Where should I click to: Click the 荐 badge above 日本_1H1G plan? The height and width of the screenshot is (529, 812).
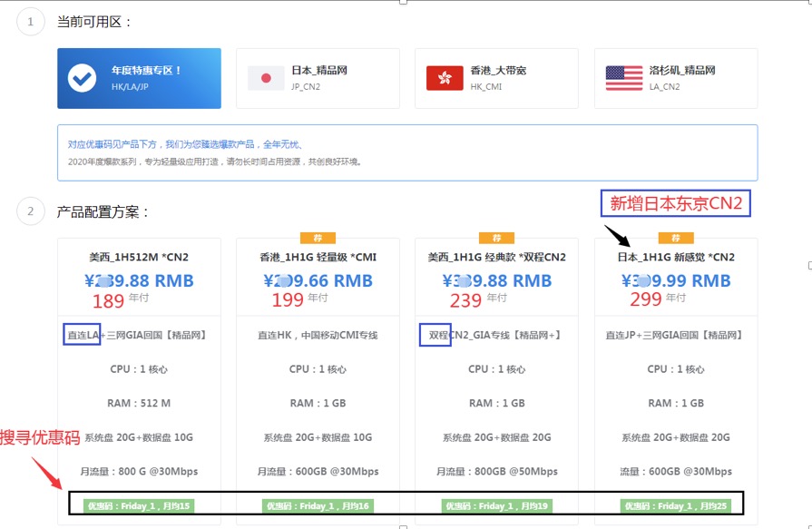click(676, 238)
